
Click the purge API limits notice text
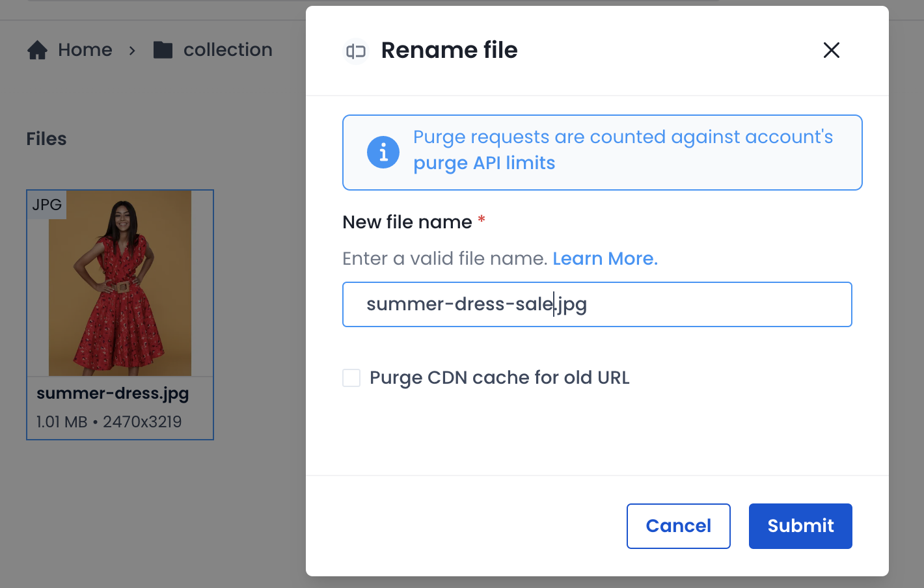point(623,150)
